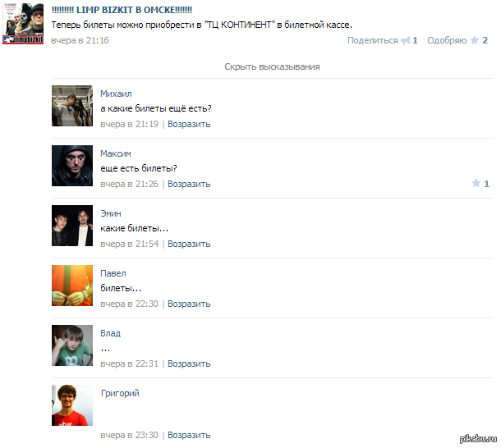
Task: Open Влад's avatar picture
Action: coord(72,345)
